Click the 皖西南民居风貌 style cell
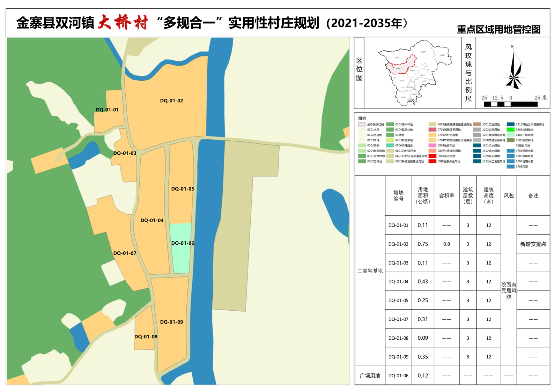Screen dimensions: 554x392 pos(509,290)
